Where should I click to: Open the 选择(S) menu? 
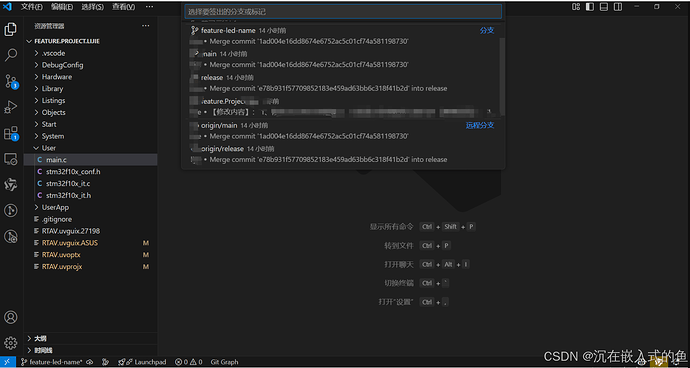tap(92, 7)
